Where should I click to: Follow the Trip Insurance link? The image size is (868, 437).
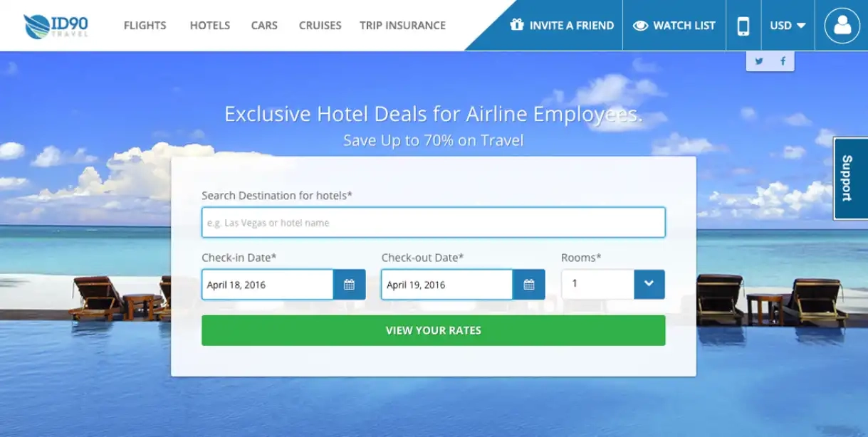pos(402,26)
